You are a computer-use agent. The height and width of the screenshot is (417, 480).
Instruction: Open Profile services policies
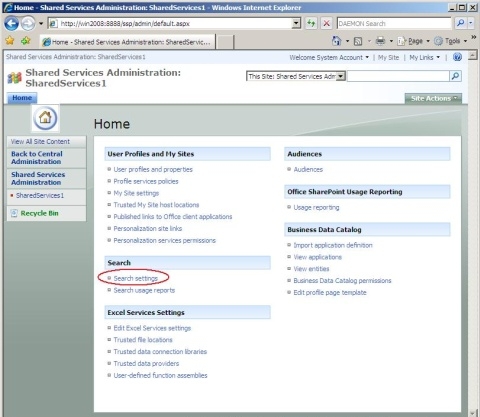pyautogui.click(x=146, y=181)
